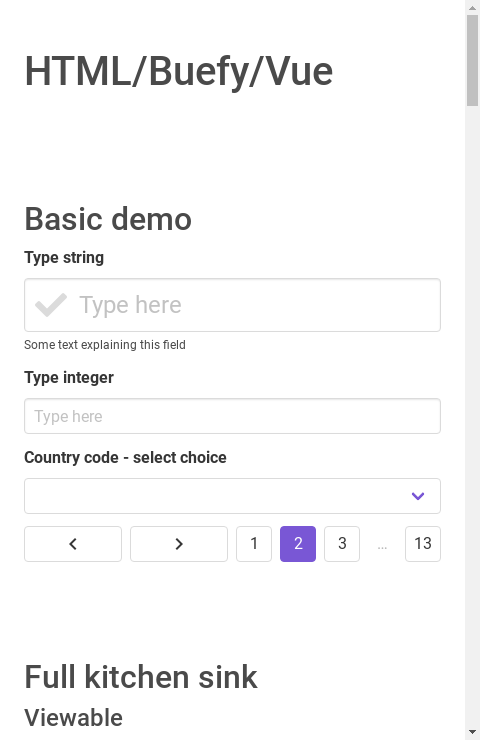This screenshot has width=480, height=740.
Task: Focus the Type string text field
Action: [232, 305]
